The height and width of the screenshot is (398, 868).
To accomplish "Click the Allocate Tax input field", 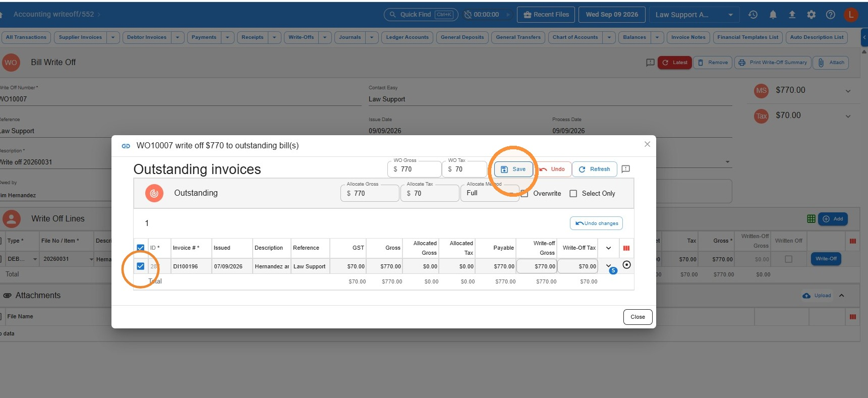I will 430,193.
